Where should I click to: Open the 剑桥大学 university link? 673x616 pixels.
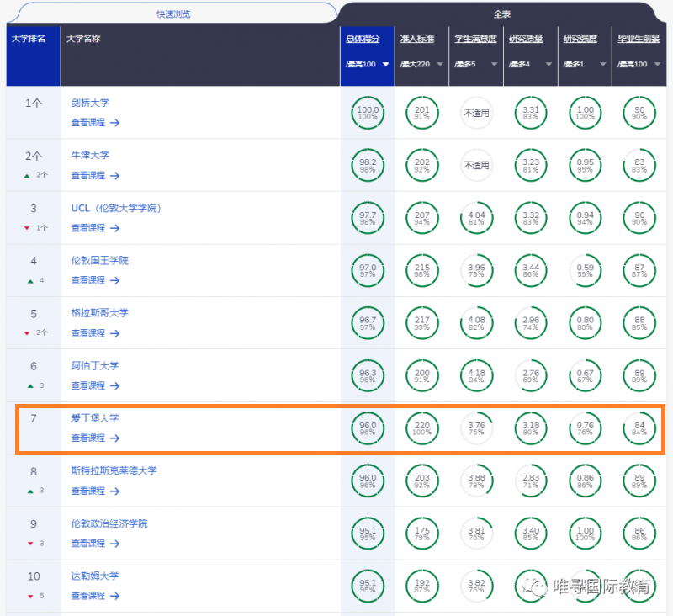pyautogui.click(x=90, y=103)
